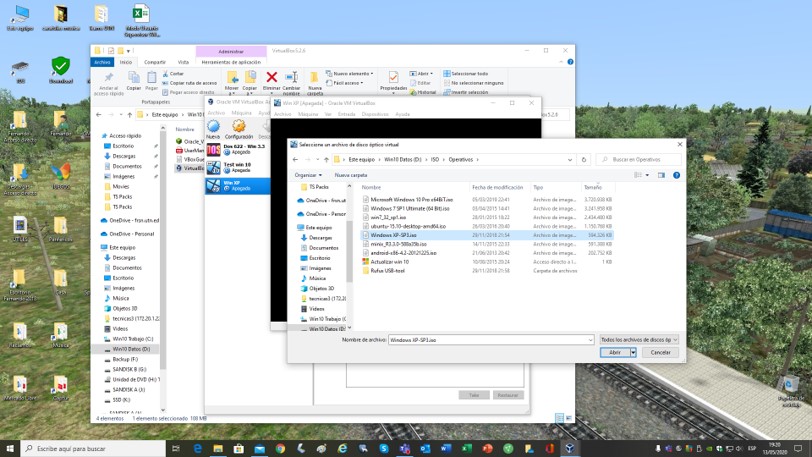
Task: Click Nueva carpeta in file dialog
Action: click(351, 175)
